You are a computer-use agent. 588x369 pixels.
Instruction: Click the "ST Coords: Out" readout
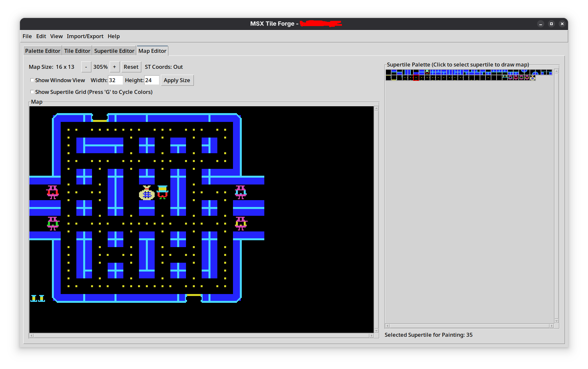pos(164,67)
